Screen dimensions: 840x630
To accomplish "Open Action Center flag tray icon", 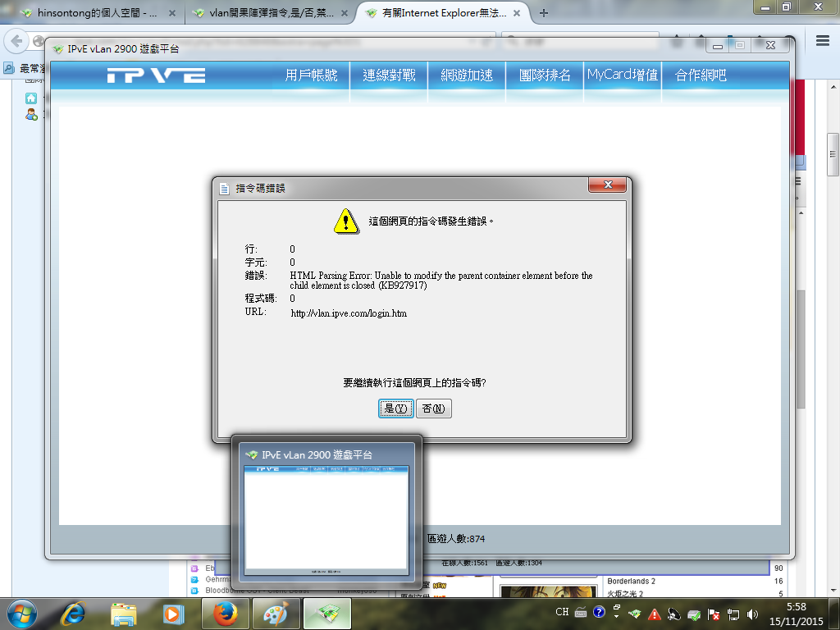I will click(714, 614).
